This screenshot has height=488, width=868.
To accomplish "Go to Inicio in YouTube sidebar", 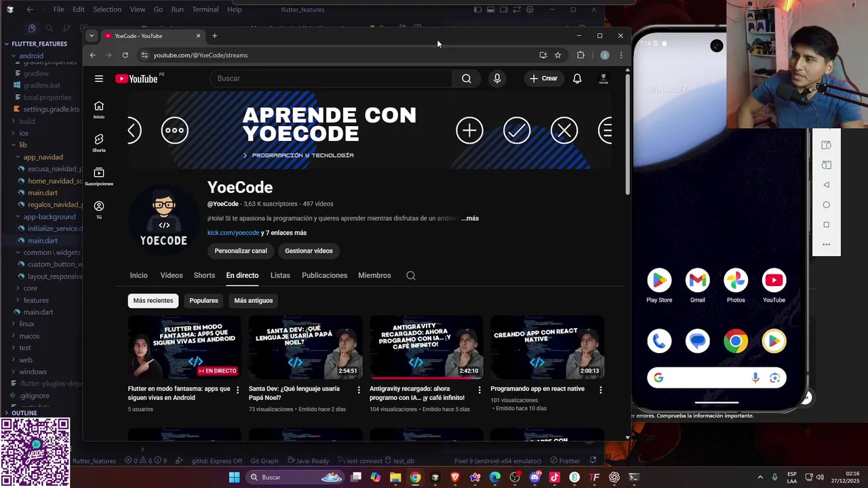I will click(99, 110).
